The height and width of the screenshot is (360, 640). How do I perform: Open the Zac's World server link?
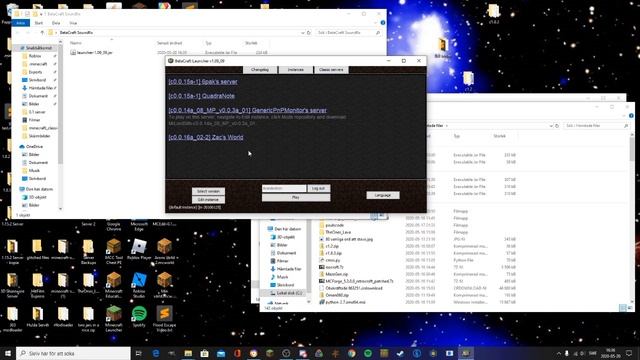206,137
